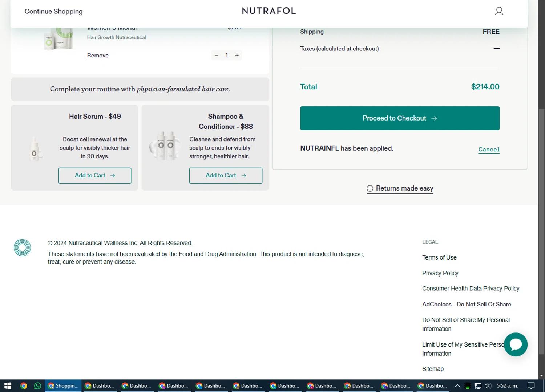Click the Shampoo & Conditioner product image

pyautogui.click(x=166, y=146)
